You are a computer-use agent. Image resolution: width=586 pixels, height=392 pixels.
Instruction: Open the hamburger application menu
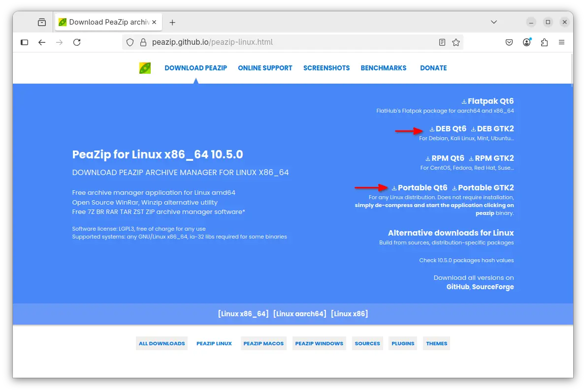tap(562, 42)
